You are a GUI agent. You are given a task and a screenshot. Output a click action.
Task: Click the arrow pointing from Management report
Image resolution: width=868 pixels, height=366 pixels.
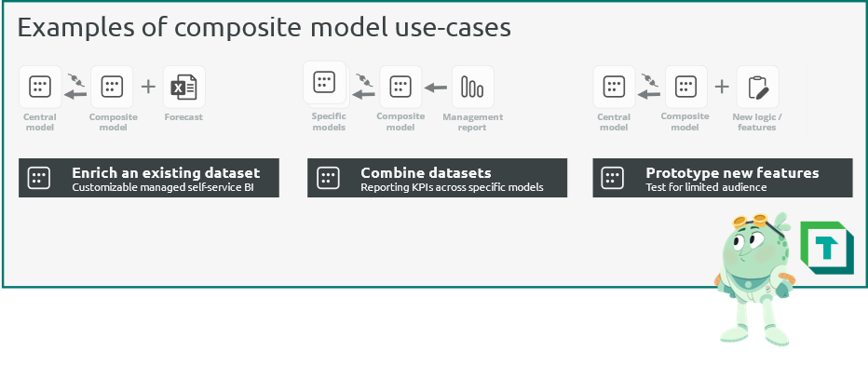[x=436, y=88]
